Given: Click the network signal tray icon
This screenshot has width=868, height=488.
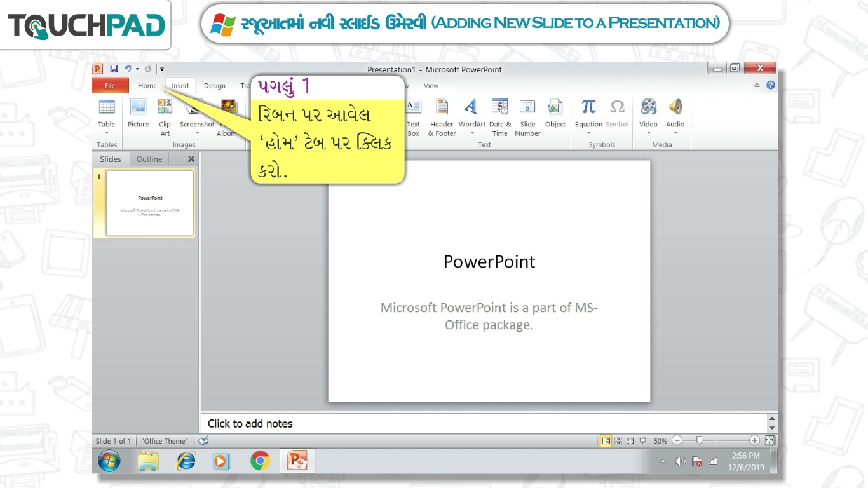Looking at the screenshot, I should click(x=713, y=461).
